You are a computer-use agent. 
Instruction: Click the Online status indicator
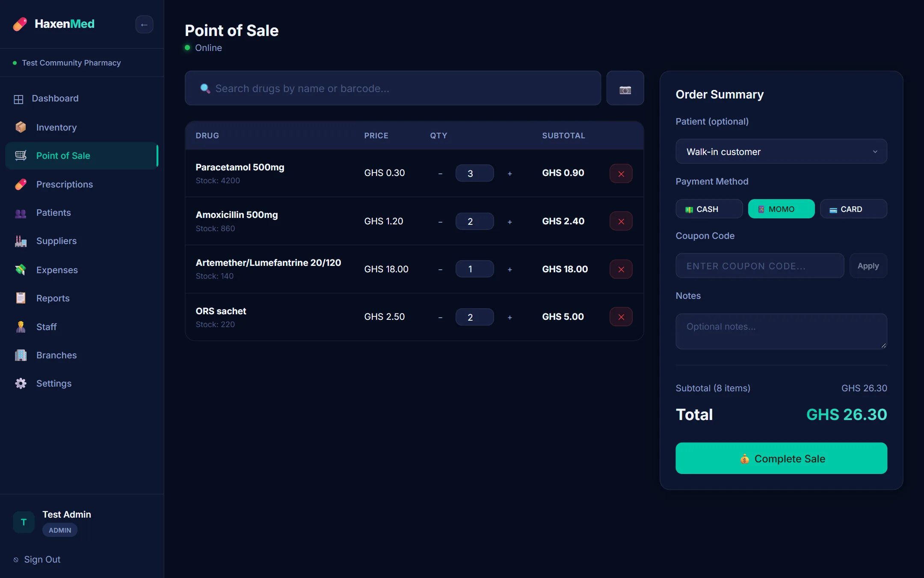click(x=204, y=48)
